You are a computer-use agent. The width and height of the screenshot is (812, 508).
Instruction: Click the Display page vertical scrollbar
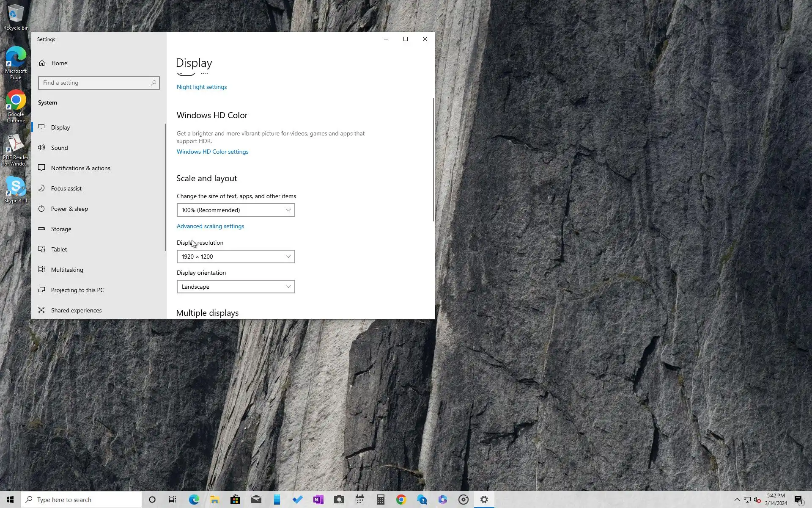click(433, 160)
